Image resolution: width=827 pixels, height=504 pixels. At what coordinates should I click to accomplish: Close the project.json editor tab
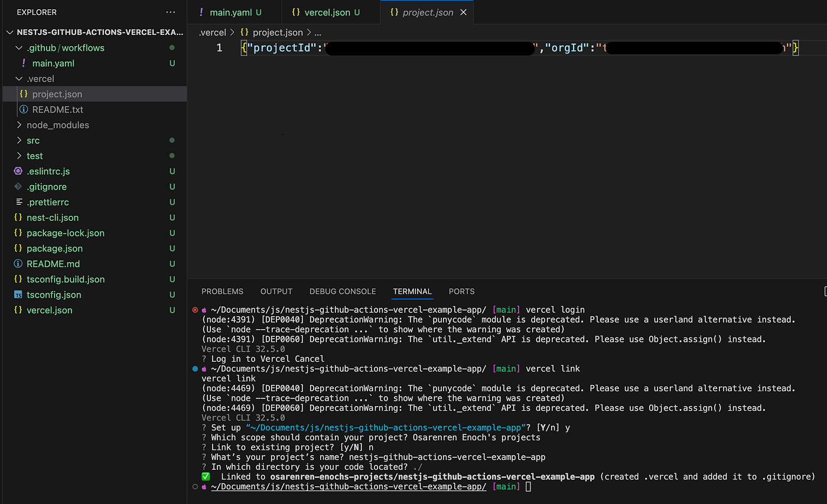463,12
